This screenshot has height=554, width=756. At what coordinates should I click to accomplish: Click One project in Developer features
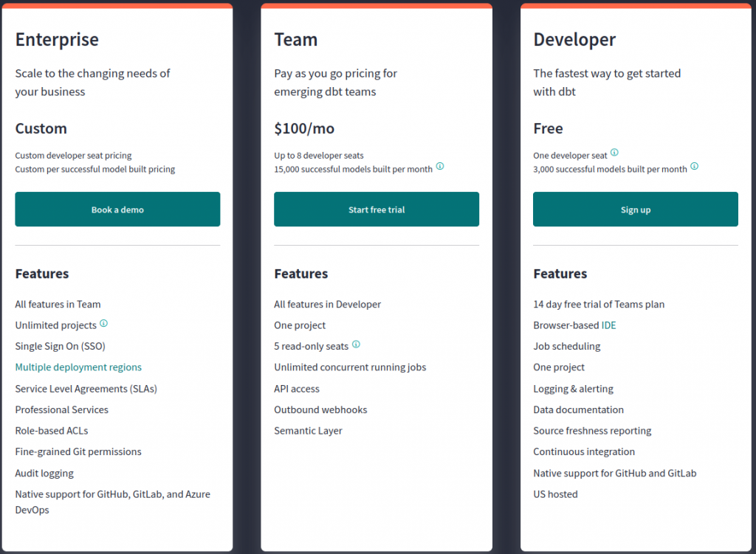click(x=559, y=367)
